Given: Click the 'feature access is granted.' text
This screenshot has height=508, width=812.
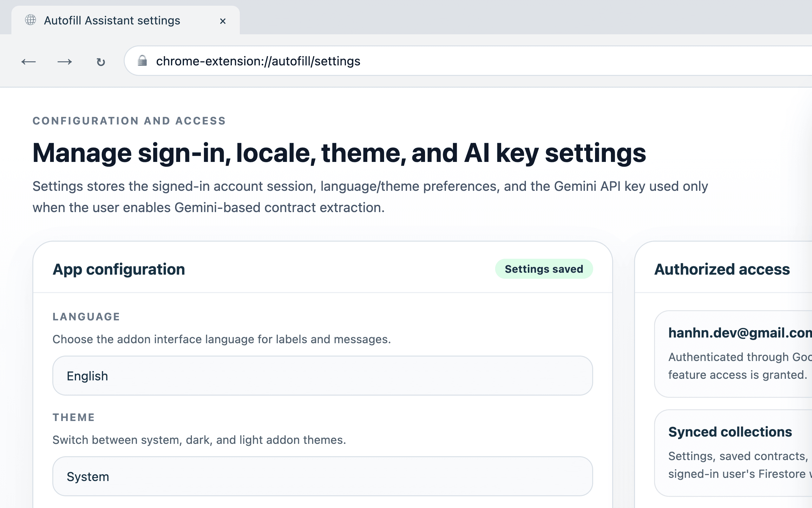Looking at the screenshot, I should tap(737, 375).
